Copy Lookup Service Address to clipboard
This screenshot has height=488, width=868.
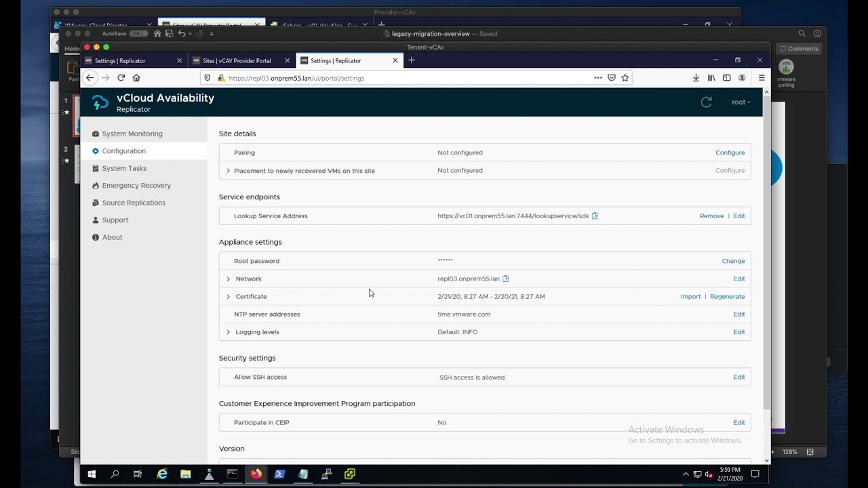(595, 216)
